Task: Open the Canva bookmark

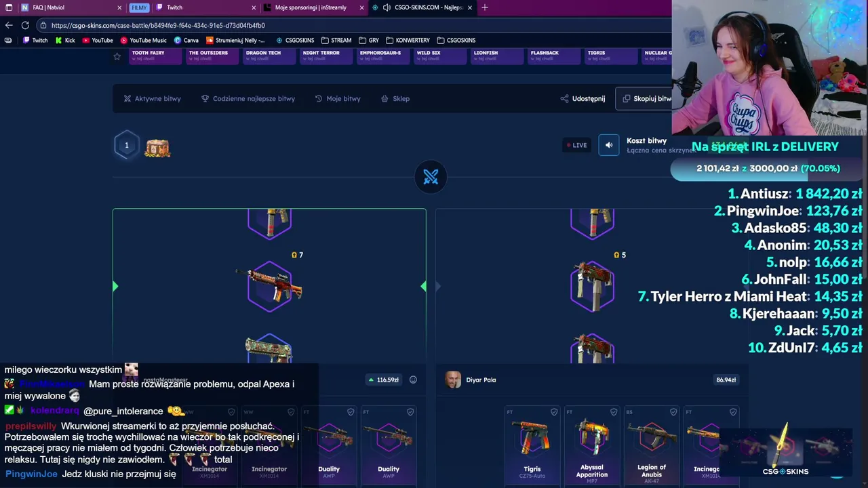Action: click(186, 40)
